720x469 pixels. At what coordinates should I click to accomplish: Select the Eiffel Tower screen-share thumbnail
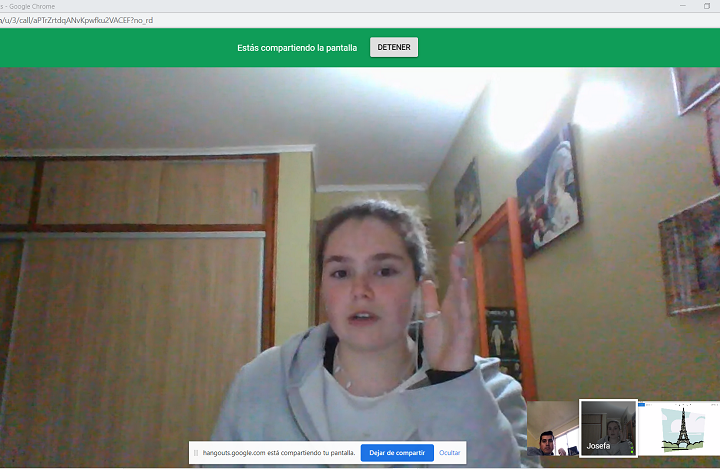679,429
